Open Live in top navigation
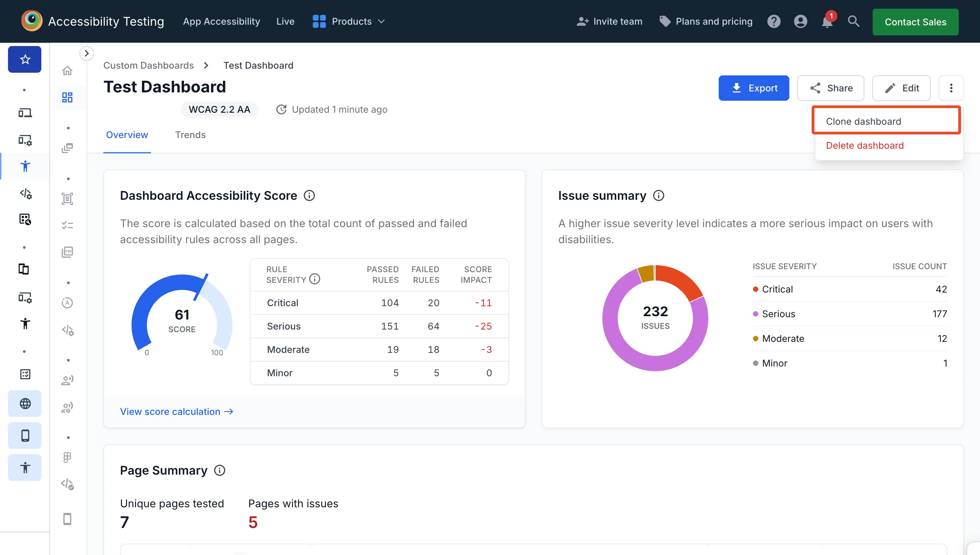The width and height of the screenshot is (980, 555). (x=285, y=21)
